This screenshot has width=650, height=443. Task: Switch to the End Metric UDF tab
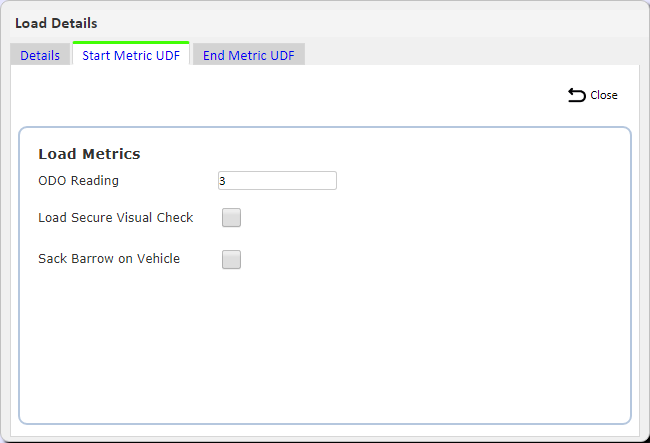(249, 55)
